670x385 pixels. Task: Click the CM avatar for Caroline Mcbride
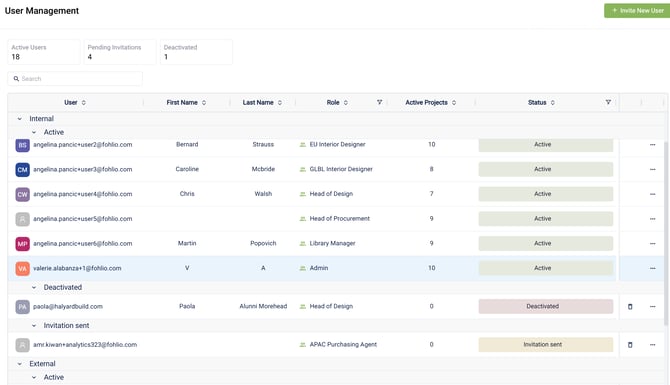pyautogui.click(x=23, y=170)
